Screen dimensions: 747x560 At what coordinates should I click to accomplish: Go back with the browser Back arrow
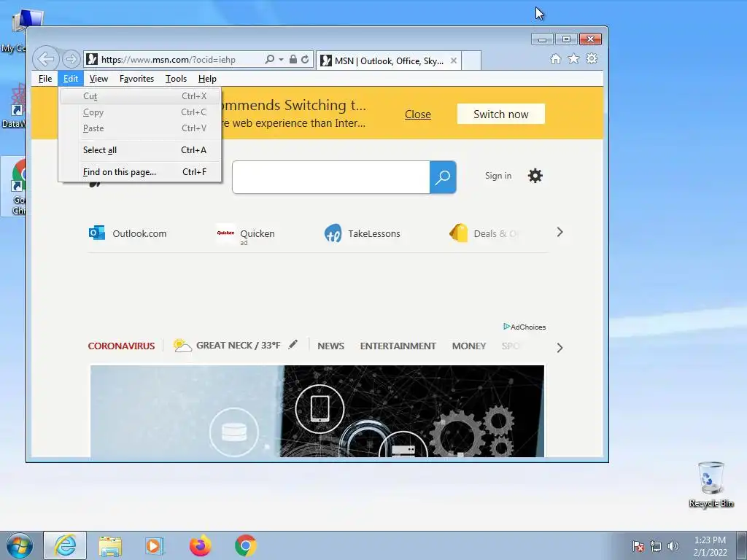(46, 59)
